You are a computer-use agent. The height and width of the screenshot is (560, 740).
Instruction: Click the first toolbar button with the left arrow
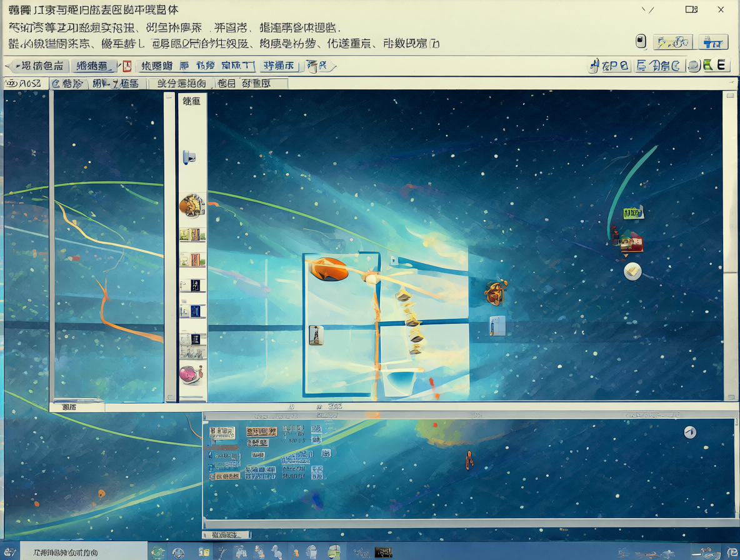(x=37, y=66)
